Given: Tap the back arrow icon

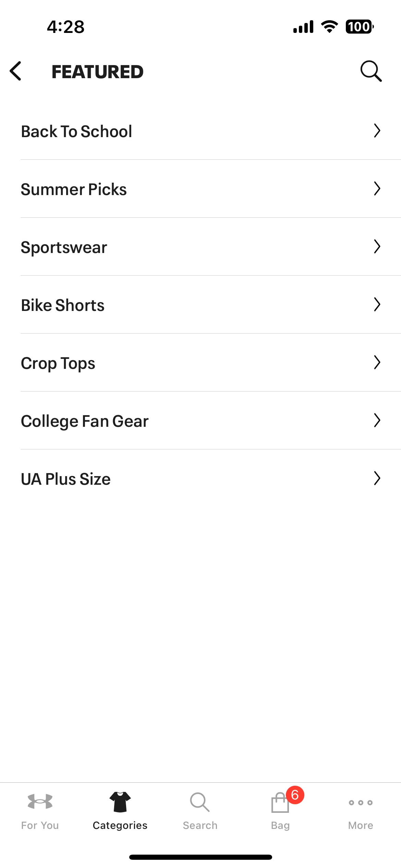Looking at the screenshot, I should click(x=15, y=71).
